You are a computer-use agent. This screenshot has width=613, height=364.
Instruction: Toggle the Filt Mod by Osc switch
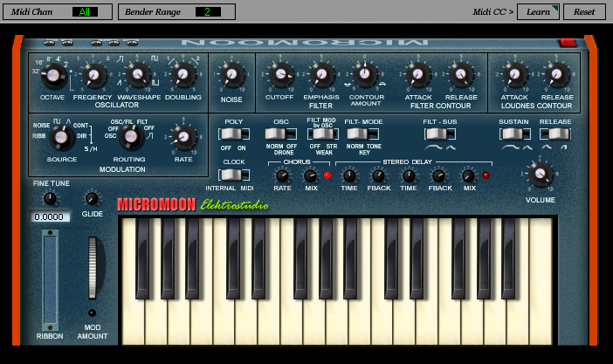point(323,134)
